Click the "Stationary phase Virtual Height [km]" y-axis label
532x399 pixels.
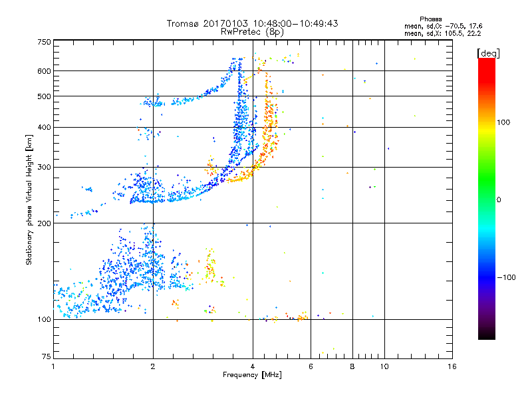click(29, 200)
